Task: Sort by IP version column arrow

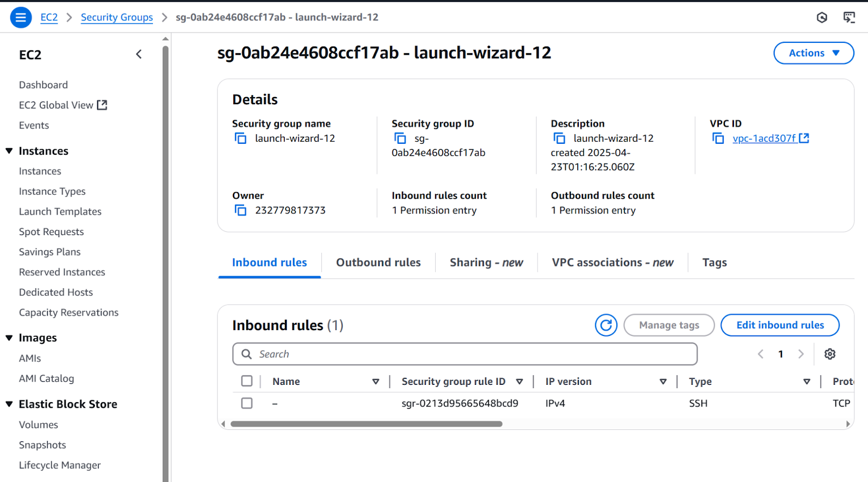Action: pos(663,382)
